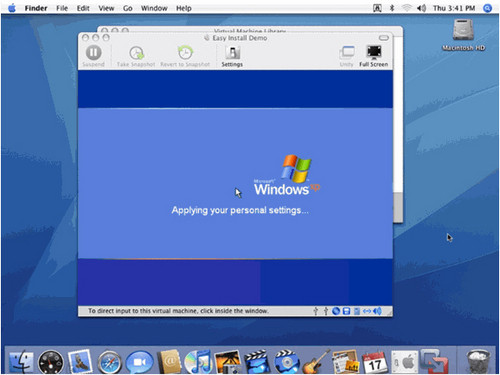Click the 'To direct input' status bar message

coord(178,311)
